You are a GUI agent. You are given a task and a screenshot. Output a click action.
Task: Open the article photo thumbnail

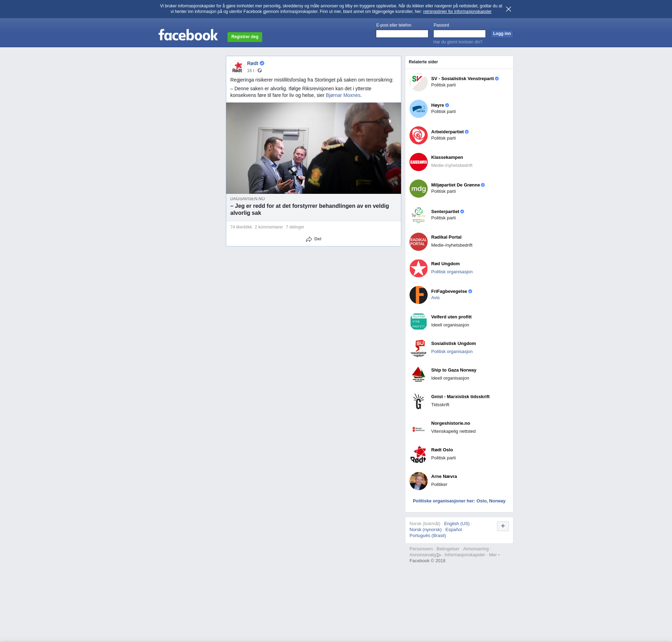click(314, 148)
